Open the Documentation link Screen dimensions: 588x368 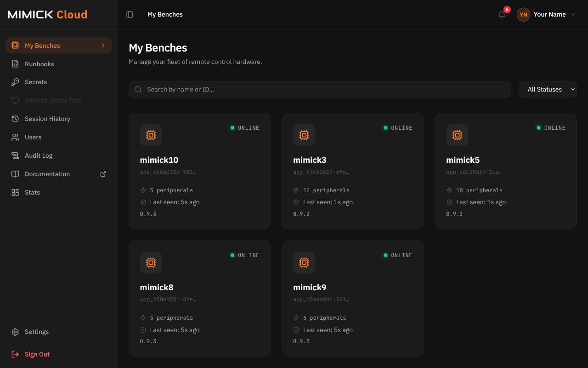coord(59,174)
